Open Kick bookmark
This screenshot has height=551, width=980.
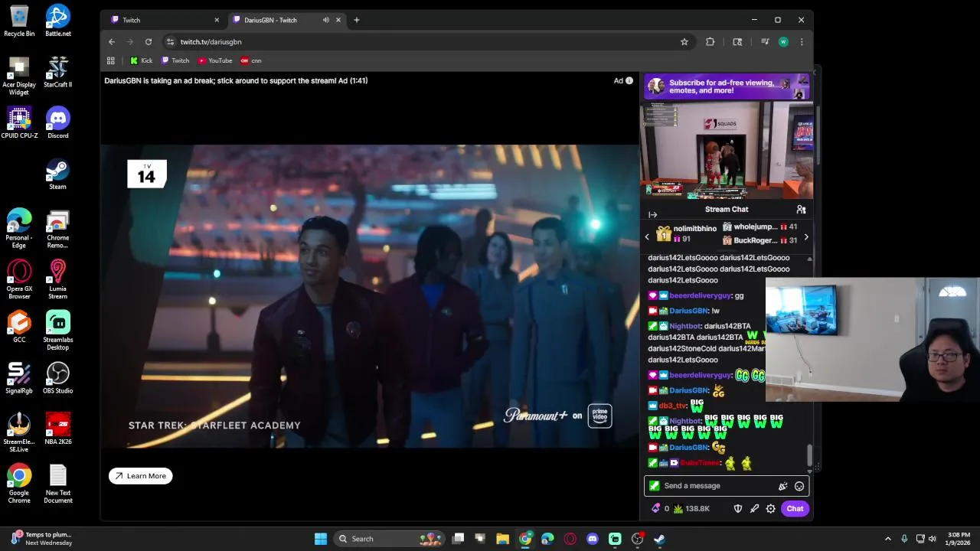point(142,60)
